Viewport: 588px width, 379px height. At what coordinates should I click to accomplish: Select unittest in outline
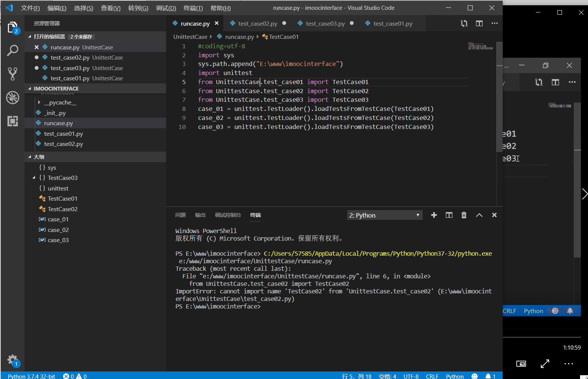(x=58, y=188)
